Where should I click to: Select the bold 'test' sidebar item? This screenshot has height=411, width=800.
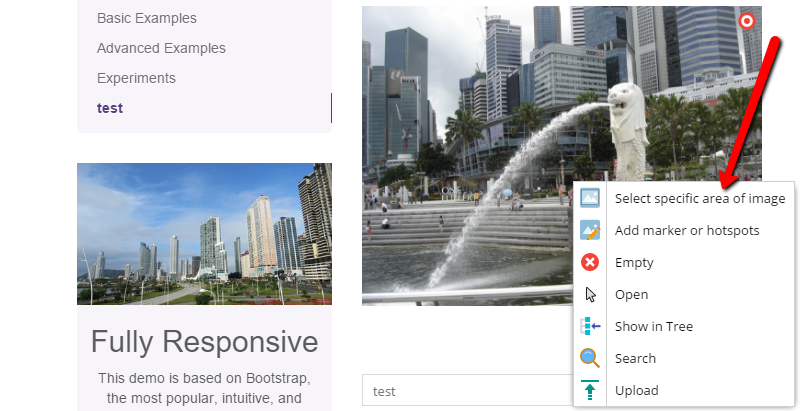(110, 108)
